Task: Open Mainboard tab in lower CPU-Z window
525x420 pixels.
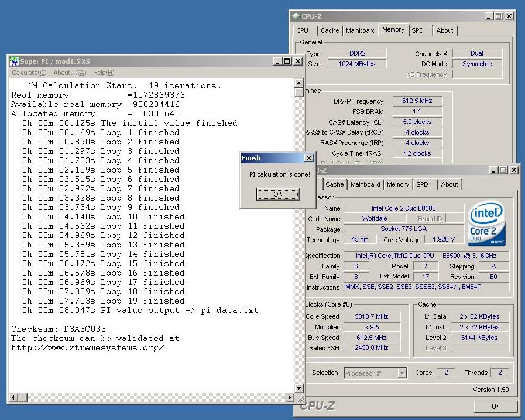Action: coord(365,184)
